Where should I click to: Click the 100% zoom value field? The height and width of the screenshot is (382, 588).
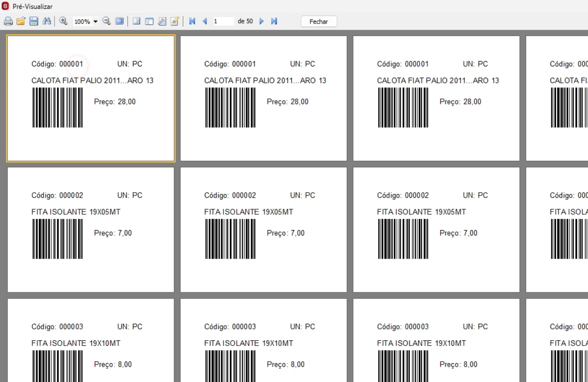click(x=83, y=21)
